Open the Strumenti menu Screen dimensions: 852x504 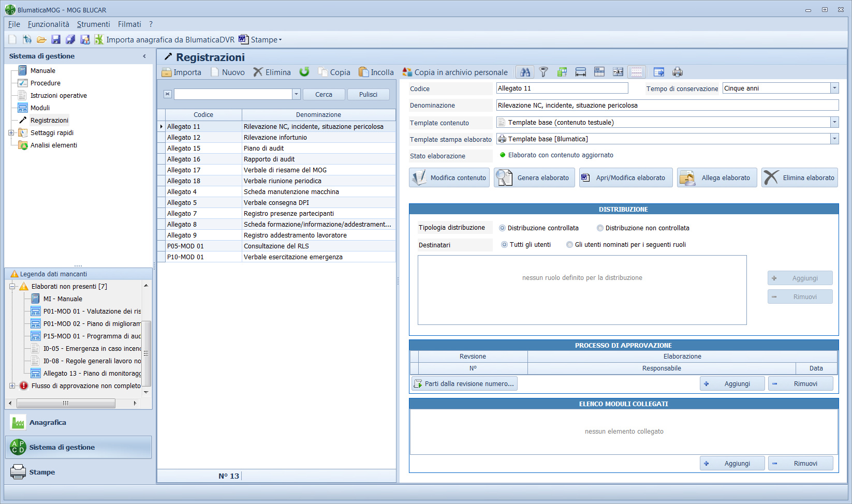point(93,24)
